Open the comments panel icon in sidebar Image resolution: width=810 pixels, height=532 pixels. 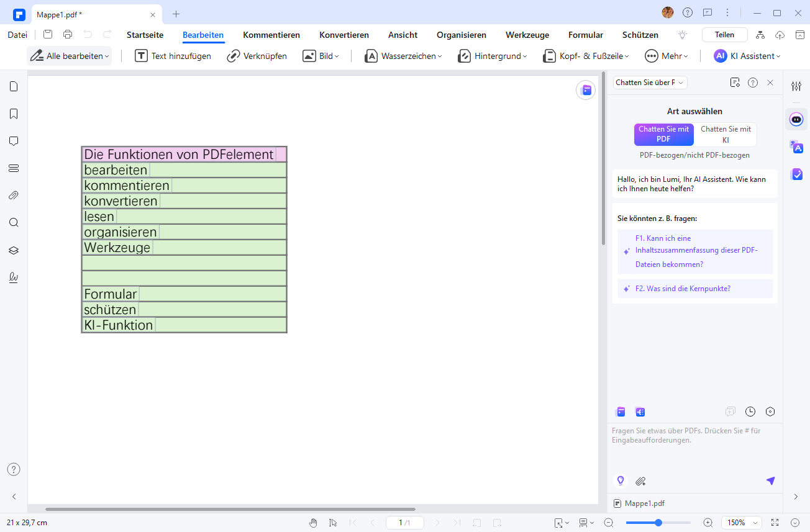point(14,141)
